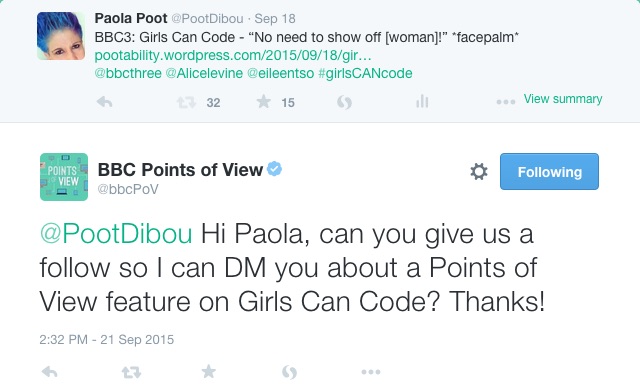Favorite Paola Poot's tweet star icon
Viewport: 640px width, 391px height.
(264, 101)
